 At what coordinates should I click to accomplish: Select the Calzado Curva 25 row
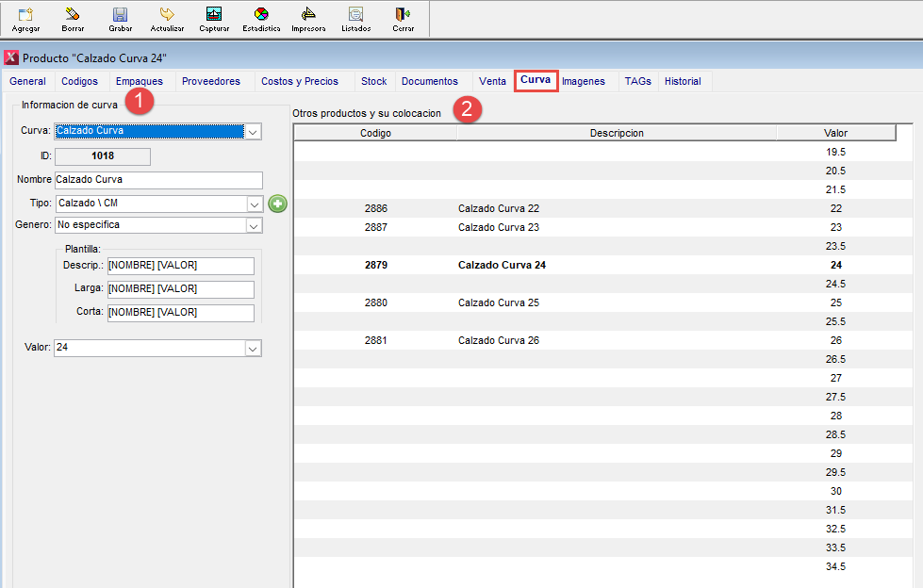498,303
